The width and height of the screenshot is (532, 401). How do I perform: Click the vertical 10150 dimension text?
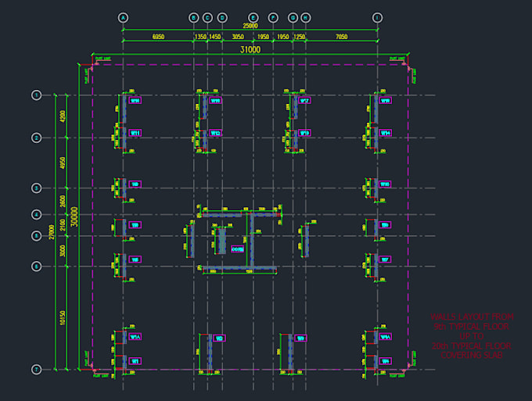pyautogui.click(x=63, y=318)
